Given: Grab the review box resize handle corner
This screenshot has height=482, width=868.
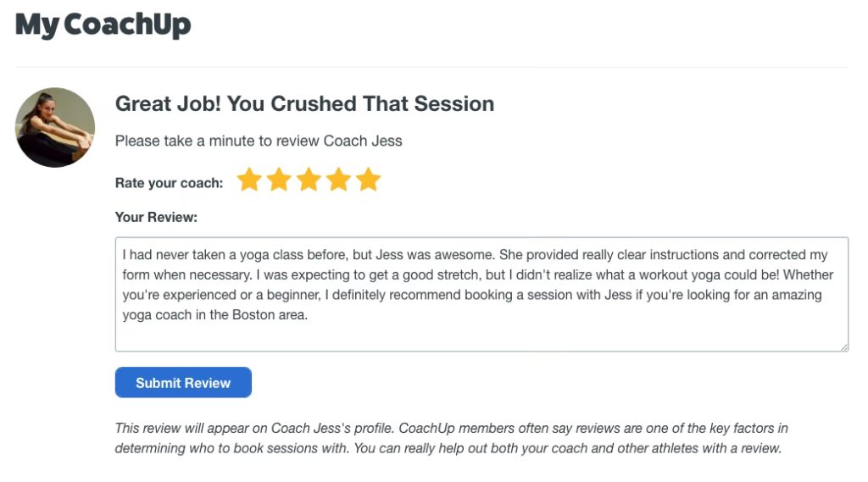Looking at the screenshot, I should [844, 346].
